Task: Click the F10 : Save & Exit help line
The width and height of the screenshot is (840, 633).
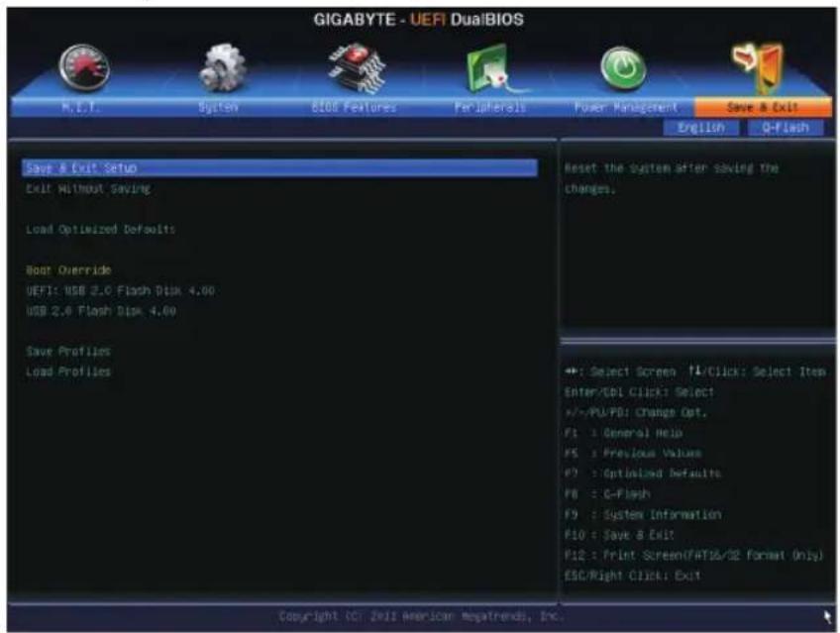Action: pos(619,535)
